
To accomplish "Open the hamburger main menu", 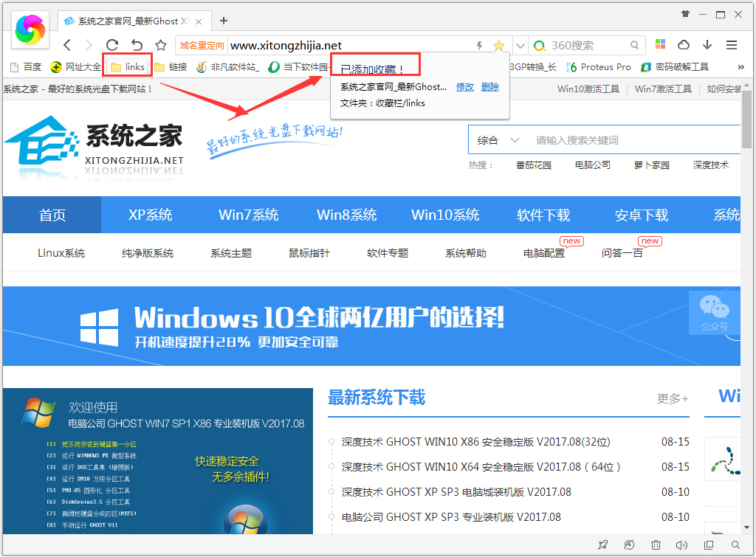I will [x=731, y=45].
